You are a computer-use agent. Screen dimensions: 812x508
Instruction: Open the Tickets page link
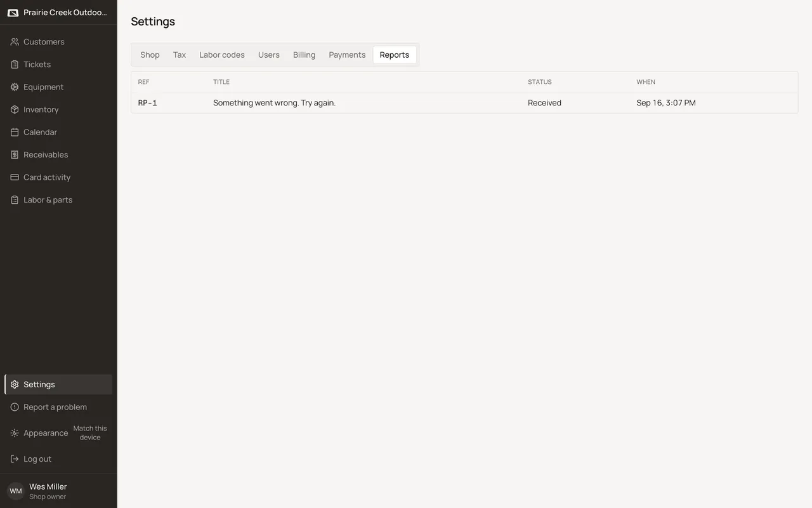click(x=58, y=64)
